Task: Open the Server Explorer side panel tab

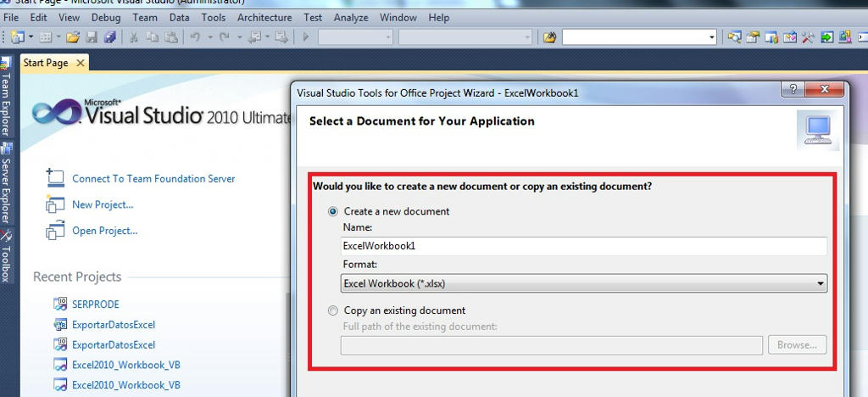Action: click(6, 183)
